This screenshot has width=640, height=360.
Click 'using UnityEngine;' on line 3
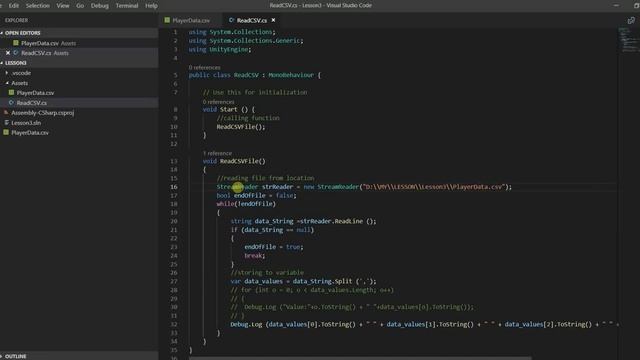tap(220, 49)
